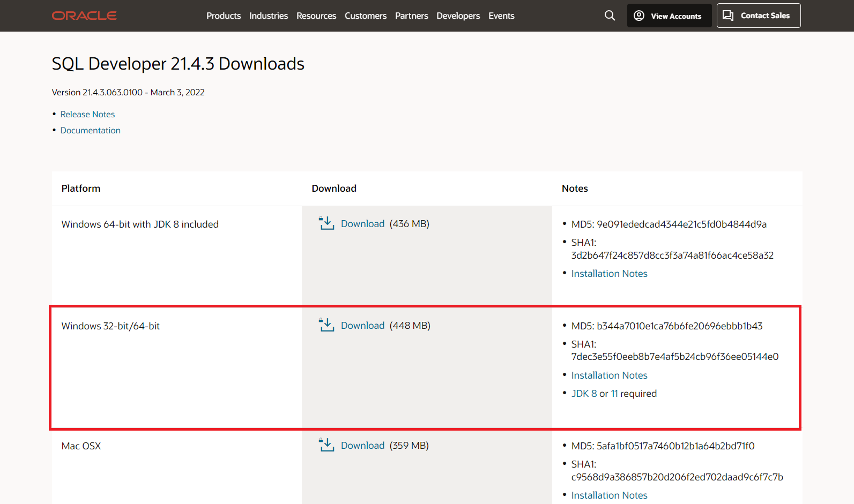Open the Release Notes link
This screenshot has width=854, height=504.
click(87, 114)
